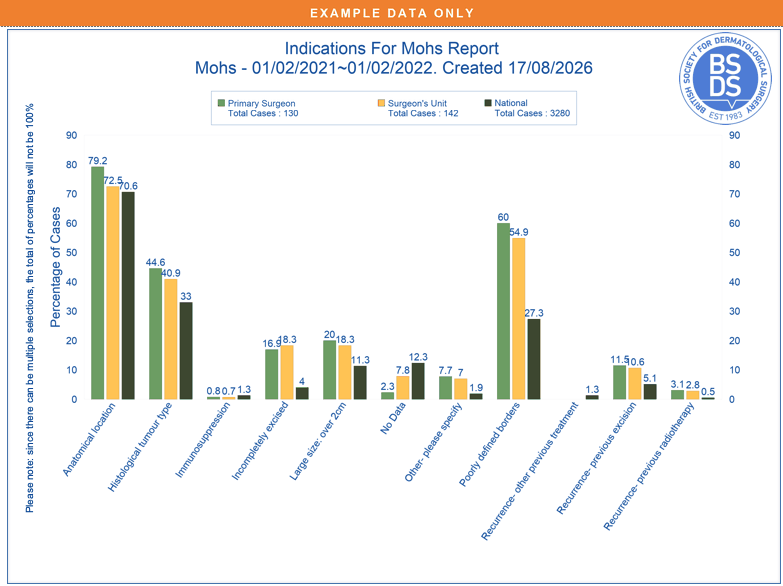This screenshot has width=783, height=586.
Task: Click the 'EXAMPLE DATA ONLY' banner text
Action: pyautogui.click(x=392, y=13)
